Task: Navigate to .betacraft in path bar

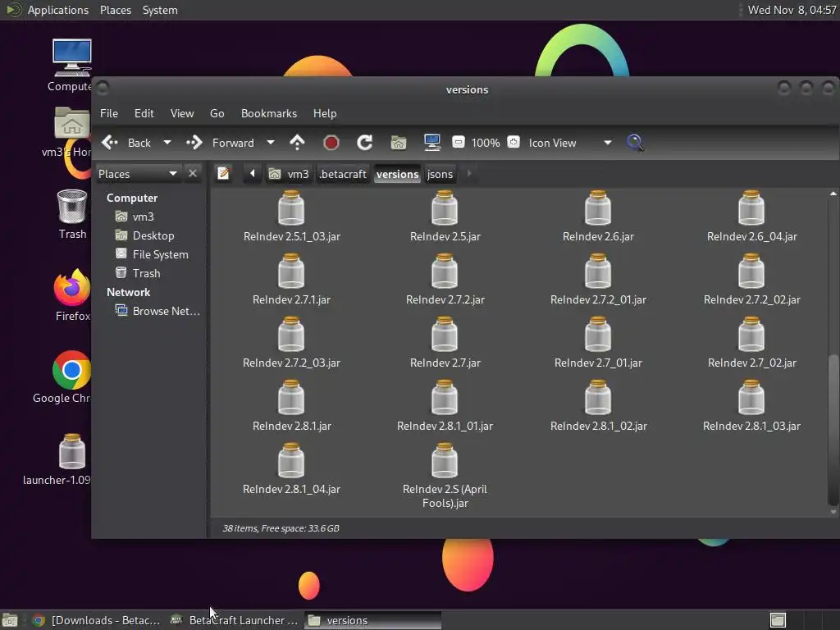Action: pos(343,174)
